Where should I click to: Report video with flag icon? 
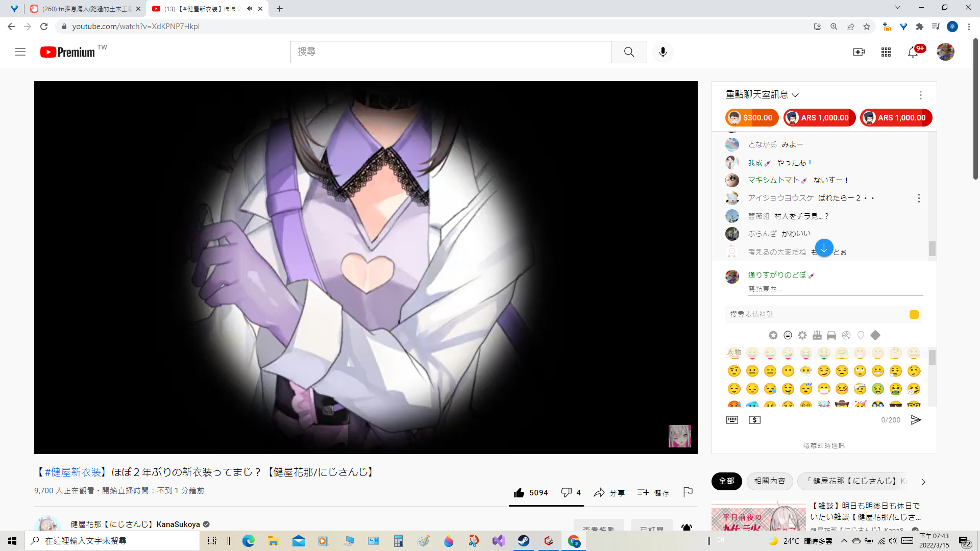pyautogui.click(x=688, y=492)
